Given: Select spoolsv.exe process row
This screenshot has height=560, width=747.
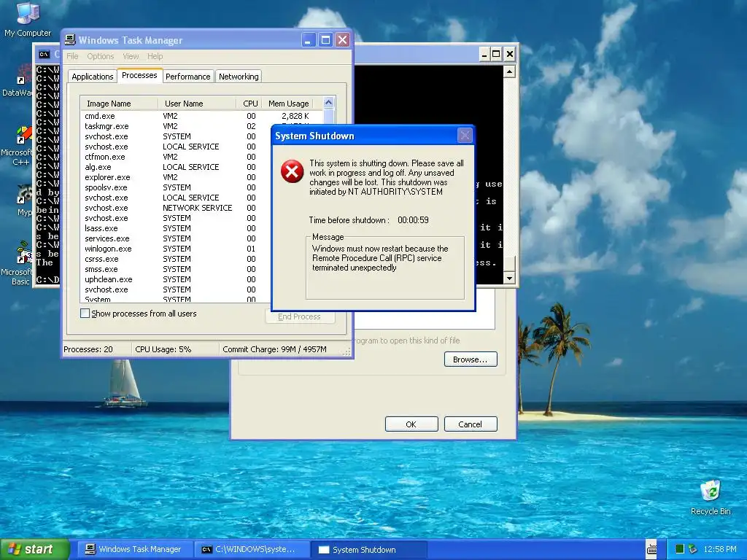Looking at the screenshot, I should pos(175,187).
